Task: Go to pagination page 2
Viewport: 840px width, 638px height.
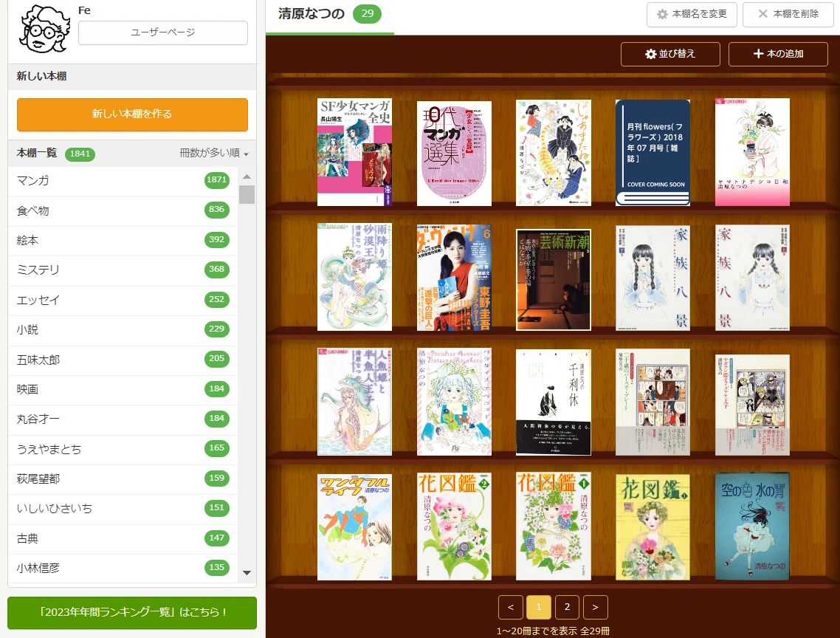Action: (568, 608)
